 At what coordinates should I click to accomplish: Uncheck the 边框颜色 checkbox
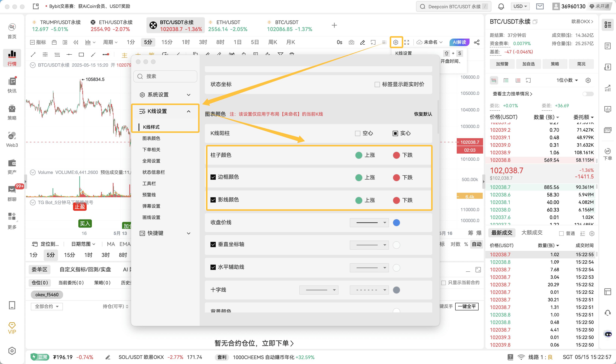213,177
